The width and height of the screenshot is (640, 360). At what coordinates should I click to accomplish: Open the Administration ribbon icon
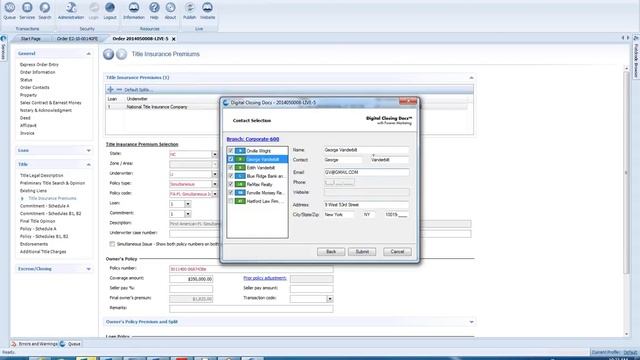click(x=71, y=10)
